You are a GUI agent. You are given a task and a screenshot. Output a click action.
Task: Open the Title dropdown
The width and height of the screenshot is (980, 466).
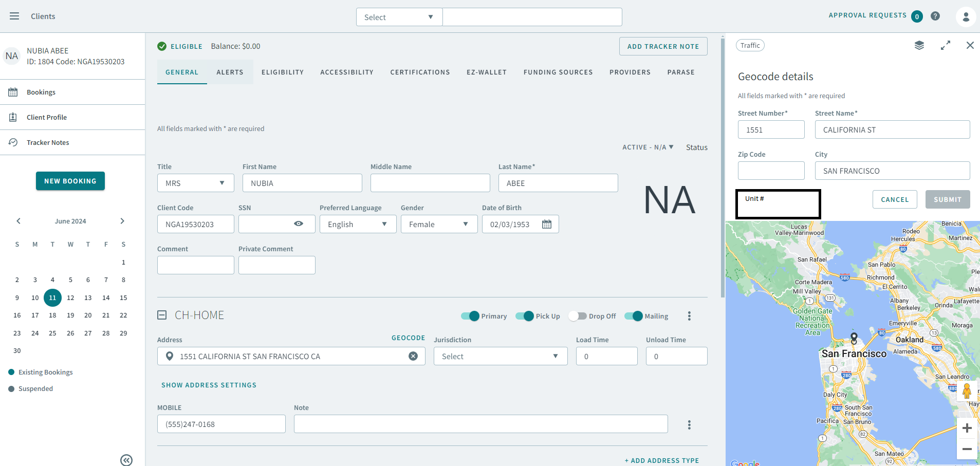pos(195,183)
